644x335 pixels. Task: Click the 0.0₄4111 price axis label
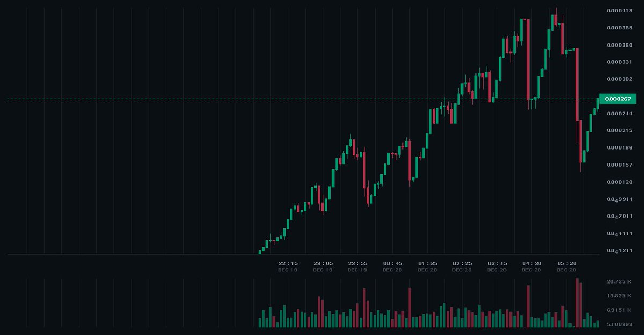tap(619, 234)
